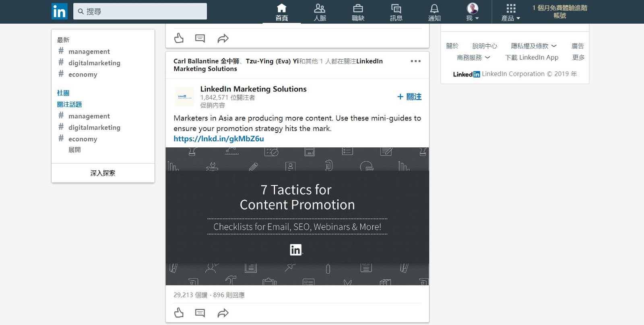The height and width of the screenshot is (325, 644).
Task: View the 896 則回應 comments count
Action: 229,295
